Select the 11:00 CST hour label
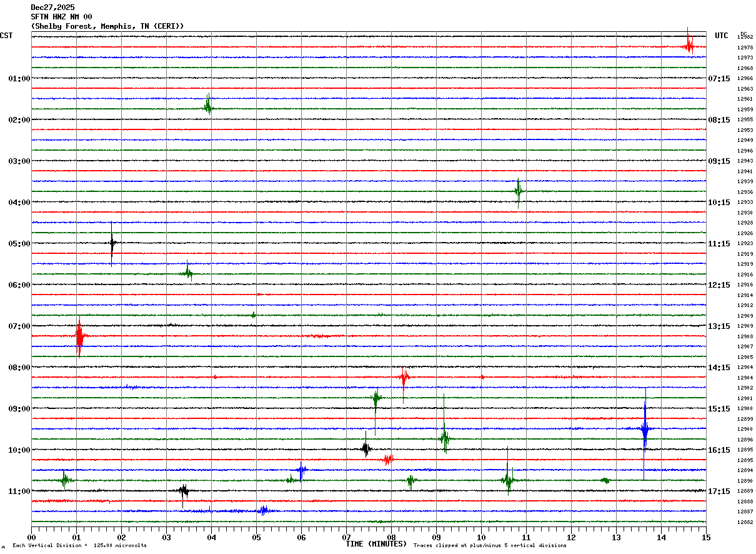The image size is (756, 554). pos(19,491)
